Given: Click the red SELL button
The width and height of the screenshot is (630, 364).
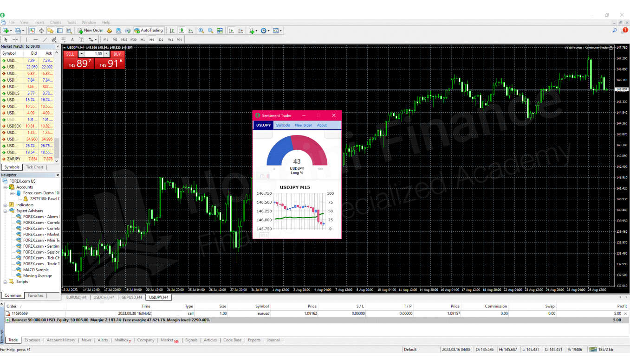Looking at the screenshot, I should click(x=70, y=54).
